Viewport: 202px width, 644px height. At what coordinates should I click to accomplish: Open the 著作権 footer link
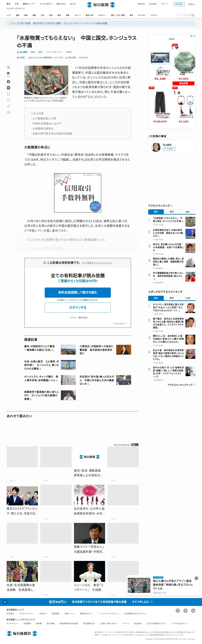pos(39,624)
